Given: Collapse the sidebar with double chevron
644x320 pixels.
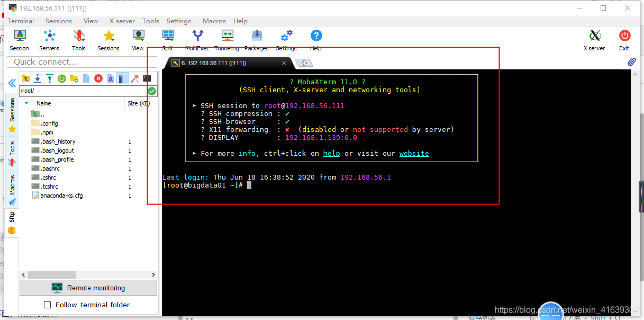Looking at the screenshot, I should click(12, 83).
